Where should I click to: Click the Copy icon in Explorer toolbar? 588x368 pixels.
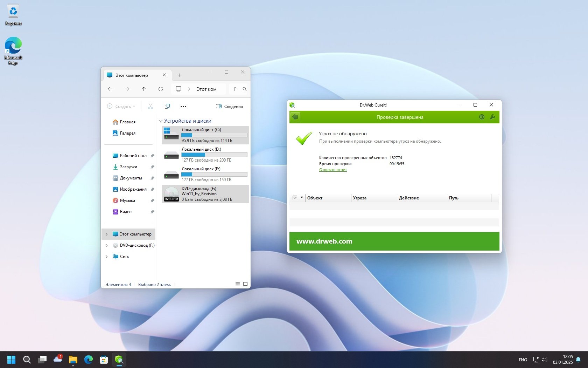[x=167, y=106]
